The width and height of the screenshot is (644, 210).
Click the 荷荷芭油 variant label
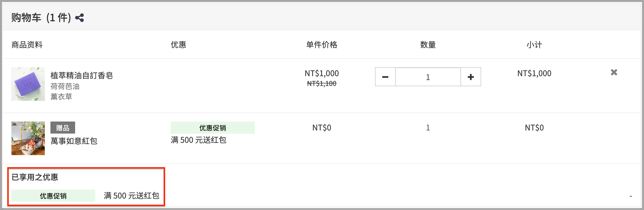(65, 86)
